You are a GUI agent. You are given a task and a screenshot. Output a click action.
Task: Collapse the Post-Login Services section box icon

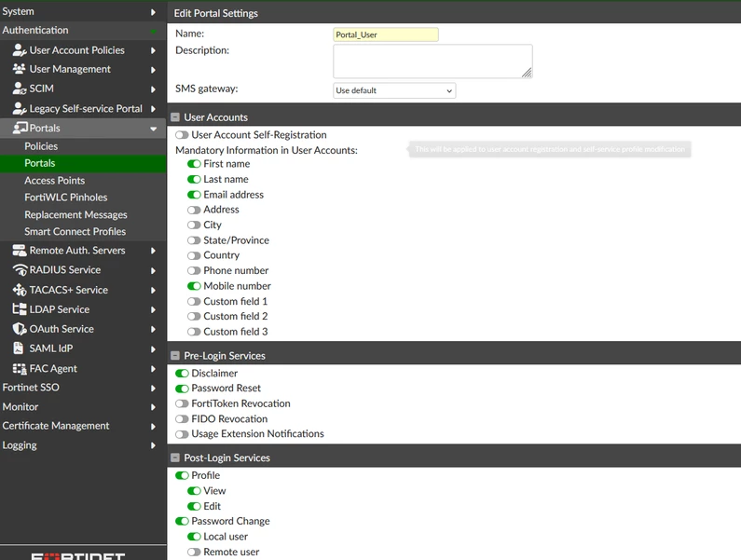pyautogui.click(x=175, y=458)
